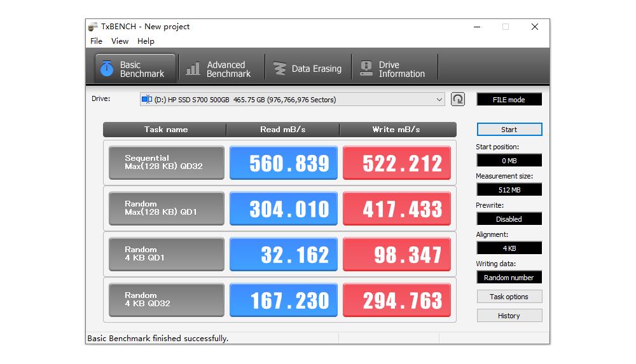
Task: Change the Prewrite Disabled setting
Action: tap(509, 219)
